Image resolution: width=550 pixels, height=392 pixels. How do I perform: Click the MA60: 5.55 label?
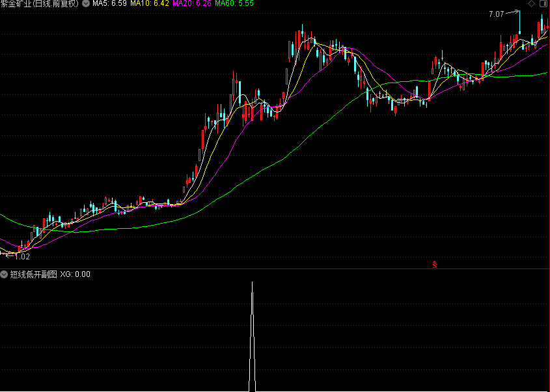click(234, 3)
